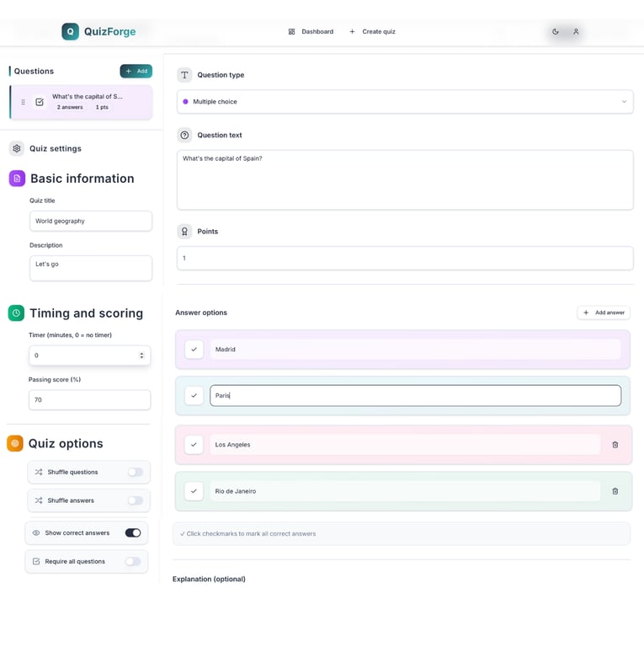This screenshot has width=644, height=647.
Task: Mark Paris as correct answer
Action: (x=194, y=396)
